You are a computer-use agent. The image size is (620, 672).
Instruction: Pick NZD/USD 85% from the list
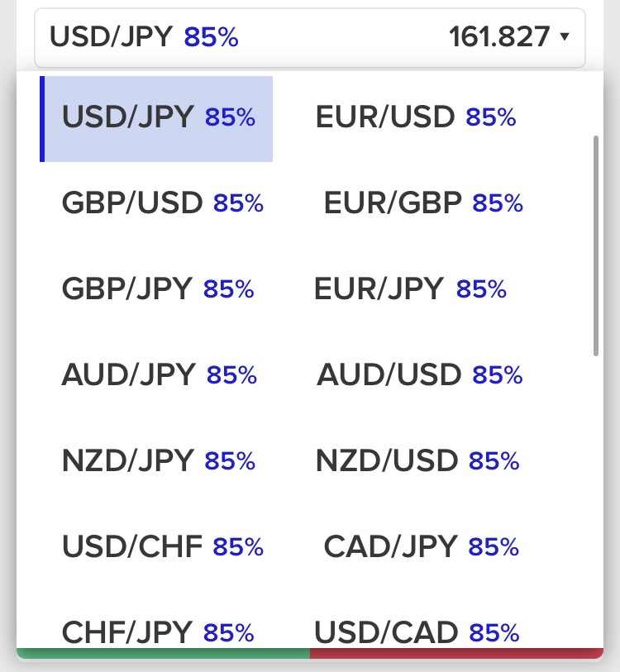[x=417, y=460]
